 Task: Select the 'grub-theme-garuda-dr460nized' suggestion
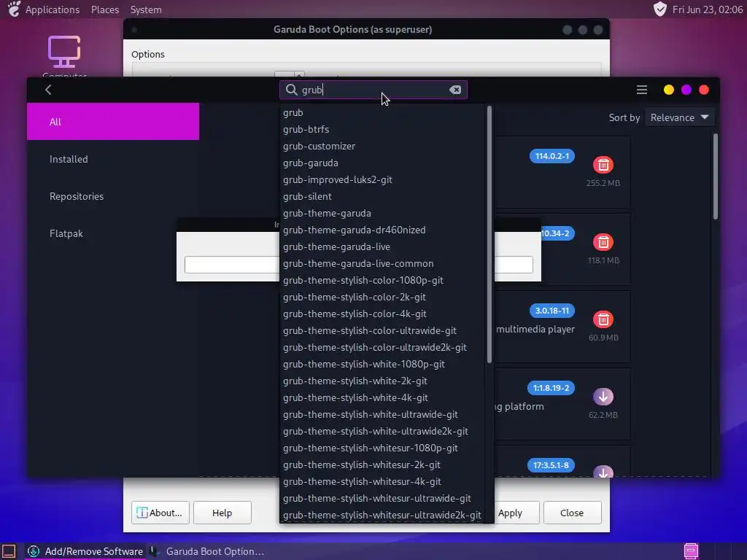[382, 230]
